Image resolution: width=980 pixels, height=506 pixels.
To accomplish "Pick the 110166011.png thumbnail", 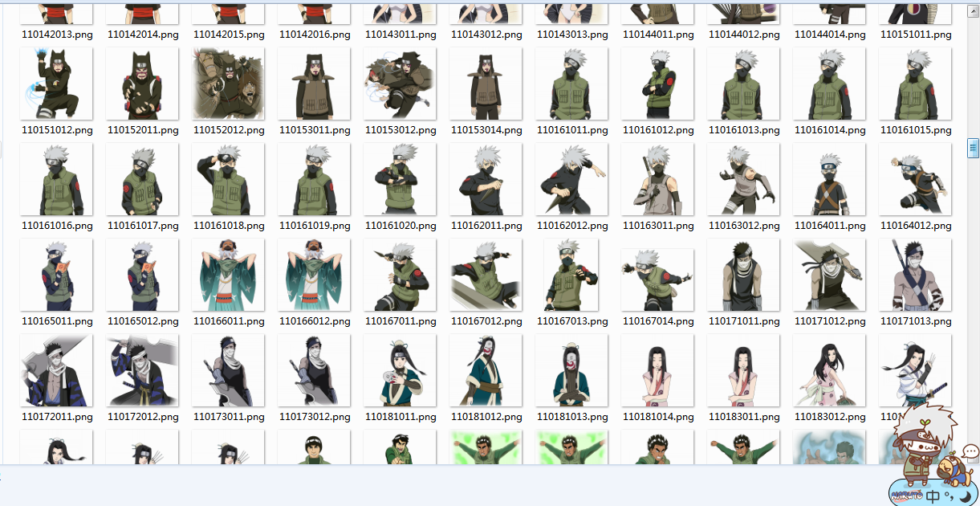I will (228, 275).
